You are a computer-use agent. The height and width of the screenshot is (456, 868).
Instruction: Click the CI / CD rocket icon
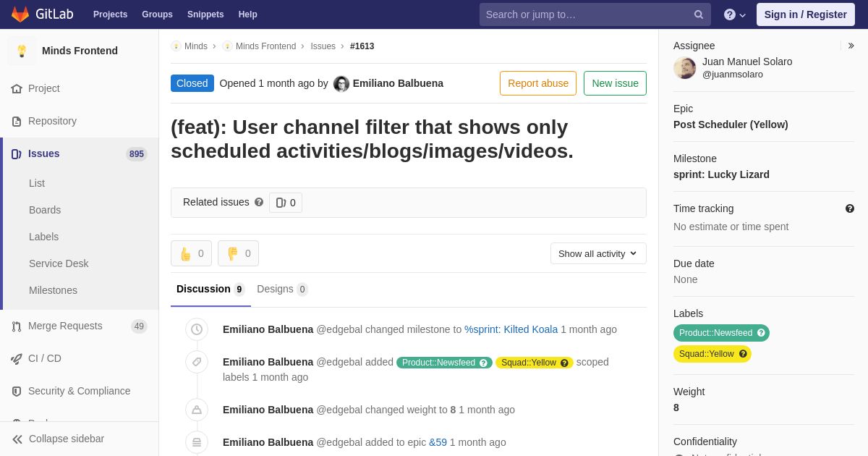(x=17, y=358)
